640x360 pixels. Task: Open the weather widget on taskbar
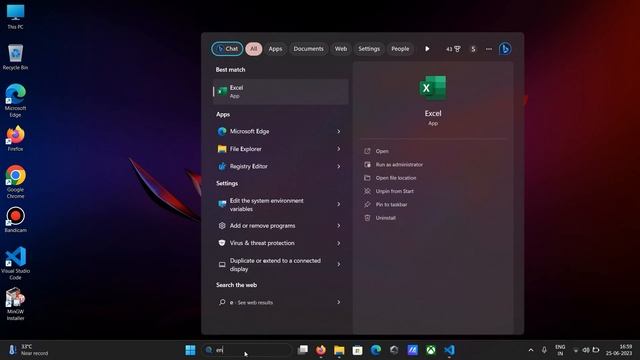[28, 350]
